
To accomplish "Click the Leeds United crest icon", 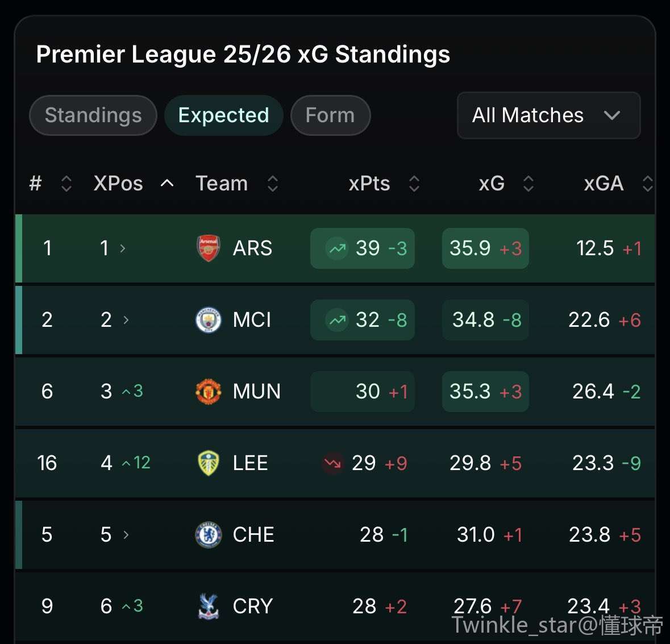I will [x=209, y=463].
